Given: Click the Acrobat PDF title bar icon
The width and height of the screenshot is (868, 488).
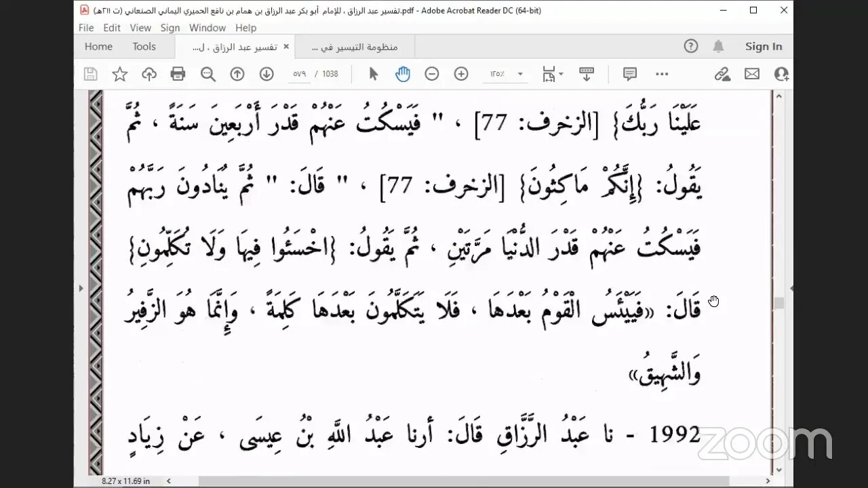Looking at the screenshot, I should pos(84,10).
